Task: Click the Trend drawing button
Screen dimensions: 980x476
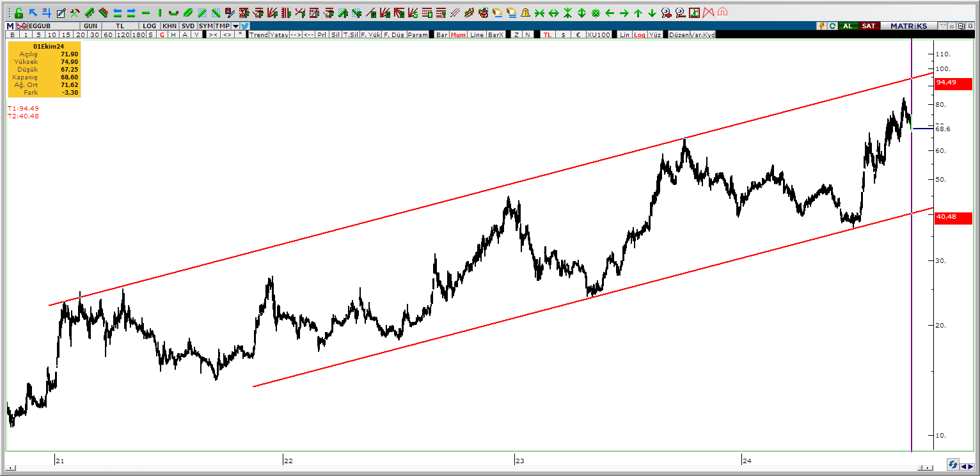Action: point(258,35)
